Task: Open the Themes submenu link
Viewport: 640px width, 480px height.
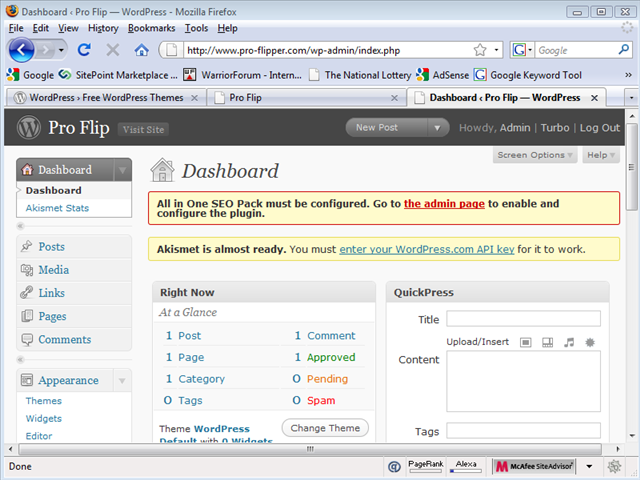Action: pyautogui.click(x=44, y=401)
